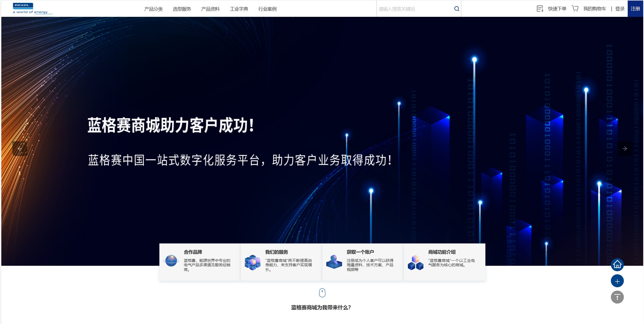
Task: Go to previous banner slide
Action: click(x=20, y=149)
